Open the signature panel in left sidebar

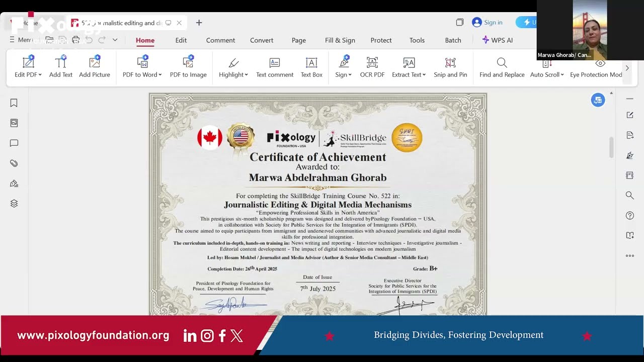[14, 183]
